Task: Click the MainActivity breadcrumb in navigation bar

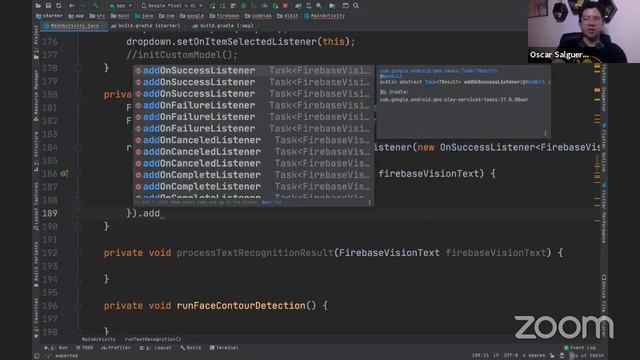Action: coord(325,16)
